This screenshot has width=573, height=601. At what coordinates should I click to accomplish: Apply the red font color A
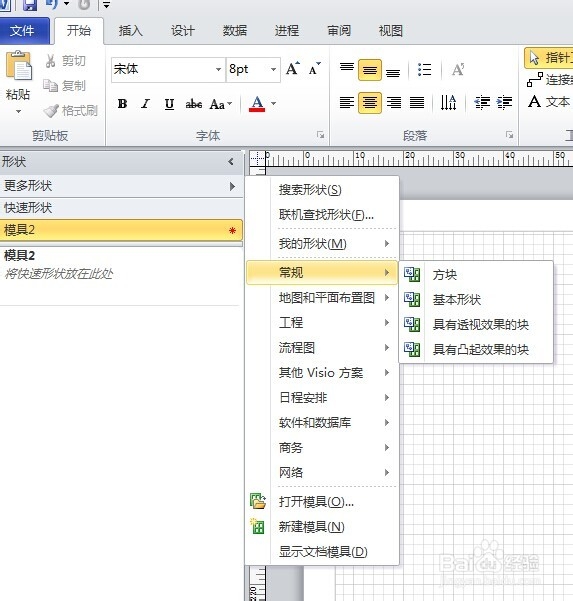[257, 103]
